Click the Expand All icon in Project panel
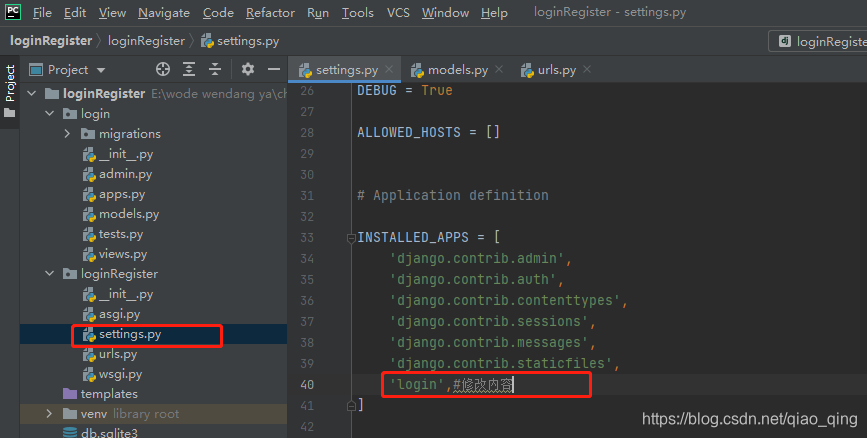This screenshot has height=438, width=867. (x=189, y=69)
